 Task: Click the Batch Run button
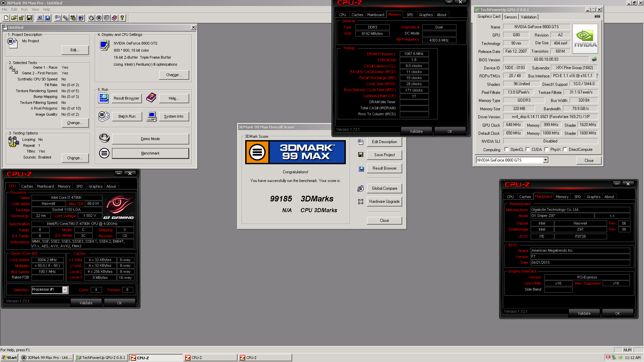tap(127, 116)
